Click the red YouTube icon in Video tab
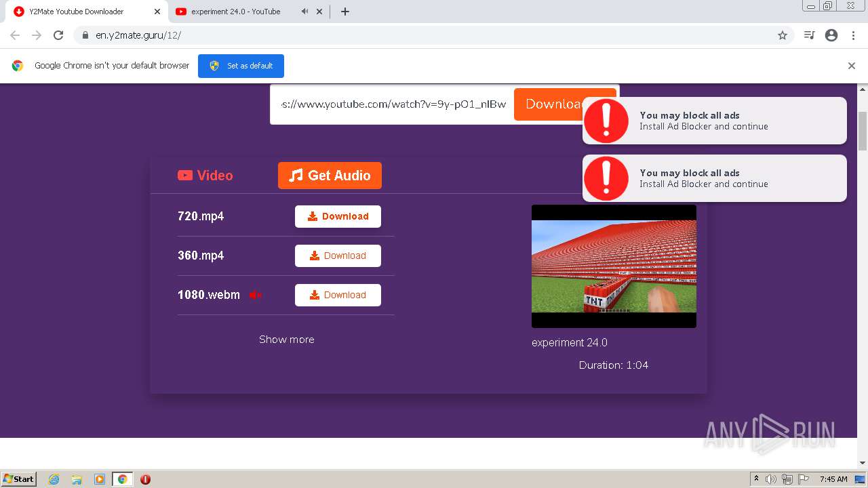The image size is (868, 488). [x=185, y=176]
